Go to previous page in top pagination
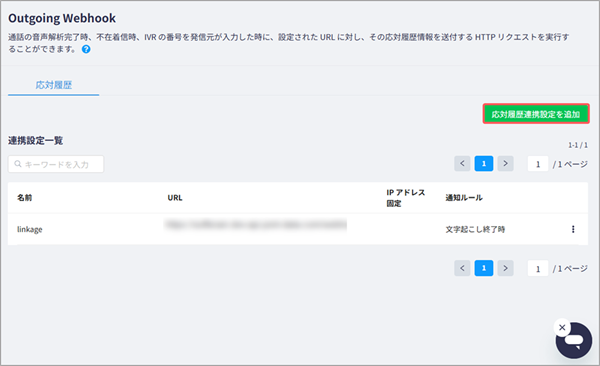Image resolution: width=600 pixels, height=366 pixels. click(x=462, y=163)
